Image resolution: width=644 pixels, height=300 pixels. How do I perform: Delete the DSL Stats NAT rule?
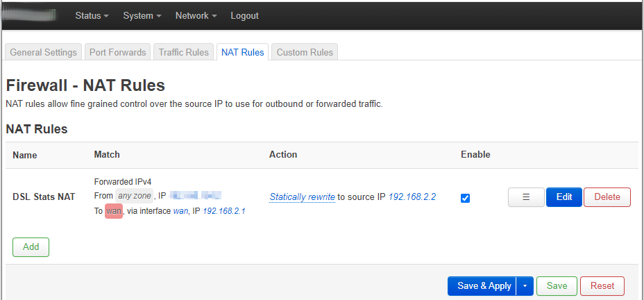(607, 197)
